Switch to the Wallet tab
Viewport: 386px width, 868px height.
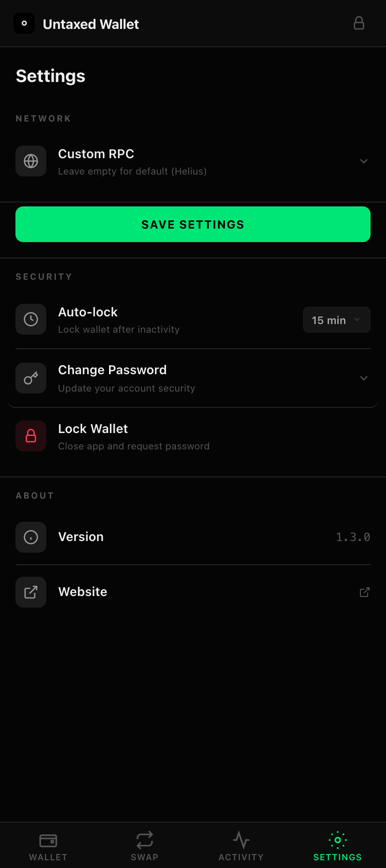[x=48, y=846]
